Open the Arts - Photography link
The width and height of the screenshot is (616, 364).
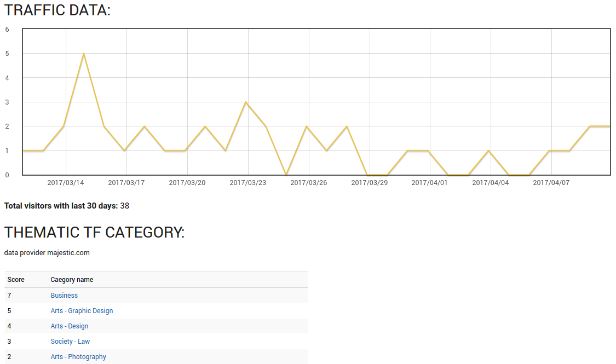78,357
